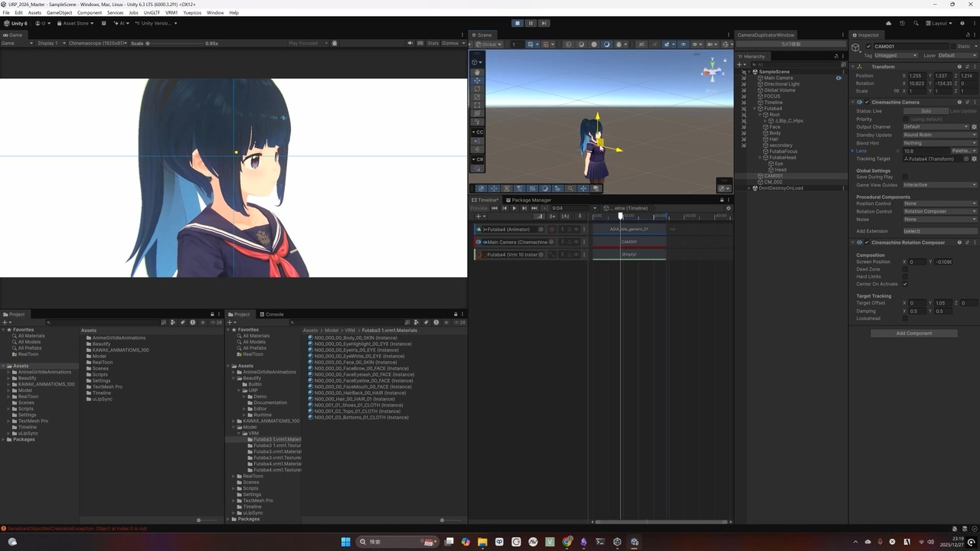Click the Add Component button

(x=914, y=333)
